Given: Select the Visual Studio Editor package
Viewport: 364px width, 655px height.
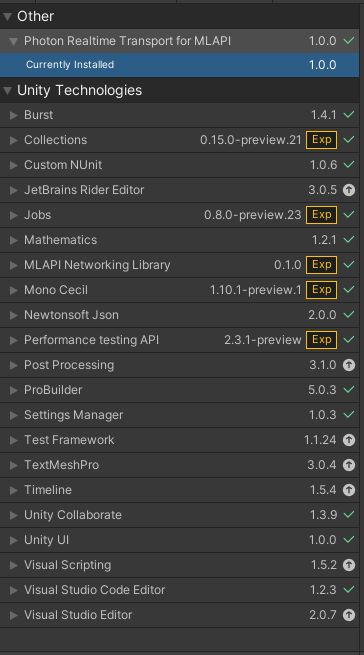Looking at the screenshot, I should click(179, 615).
